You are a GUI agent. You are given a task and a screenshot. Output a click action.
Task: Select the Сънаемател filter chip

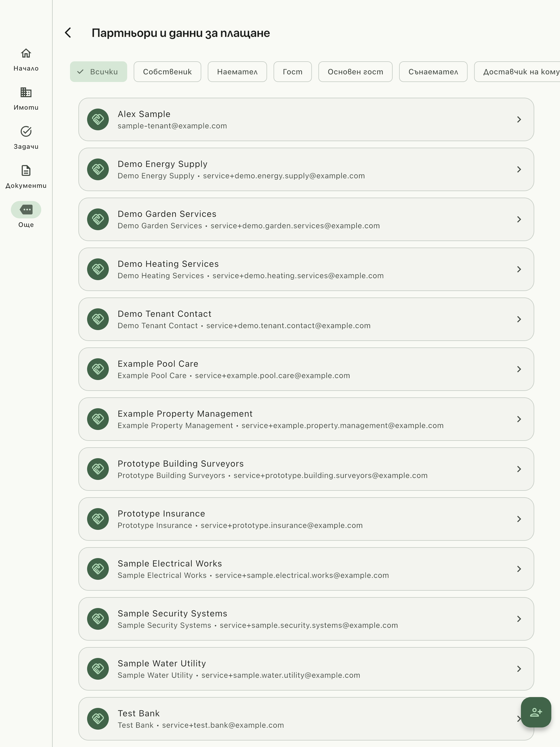tap(433, 72)
